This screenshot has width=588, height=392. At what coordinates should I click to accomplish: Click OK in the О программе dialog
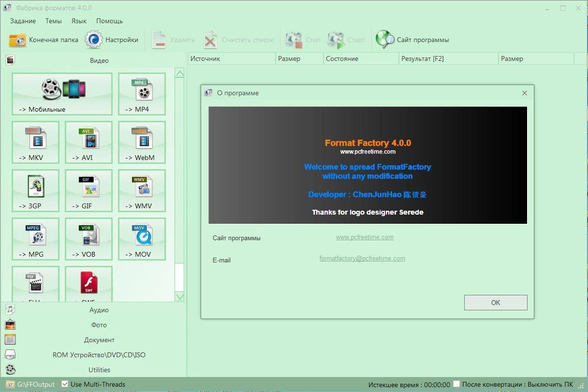coord(496,303)
